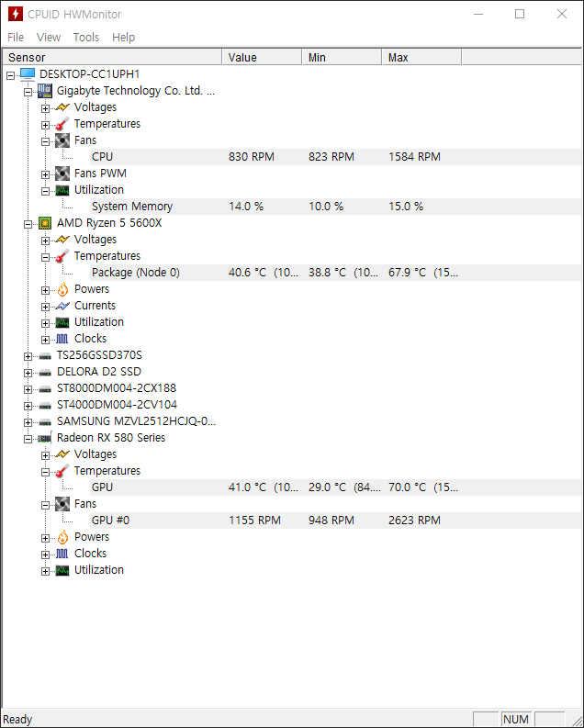Collapse Utilization under Gigabyte Technology
584x728 pixels.
click(x=45, y=191)
